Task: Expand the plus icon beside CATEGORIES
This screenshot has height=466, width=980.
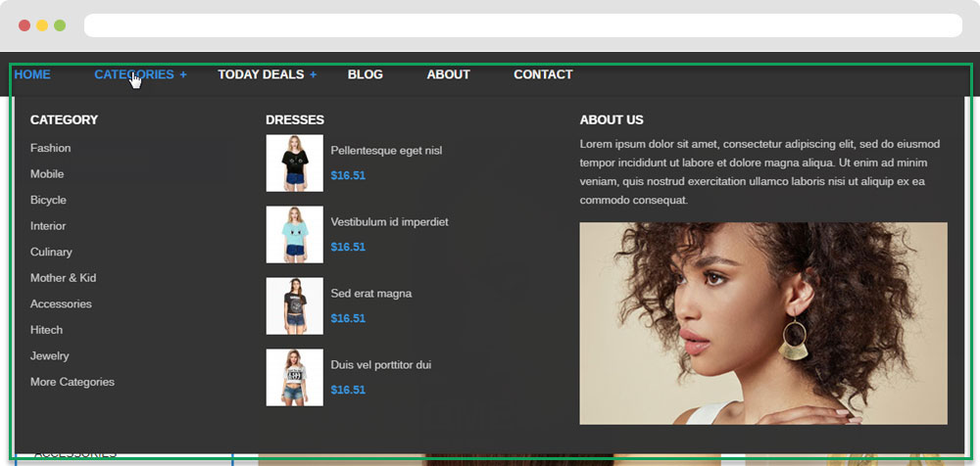Action: [x=183, y=74]
